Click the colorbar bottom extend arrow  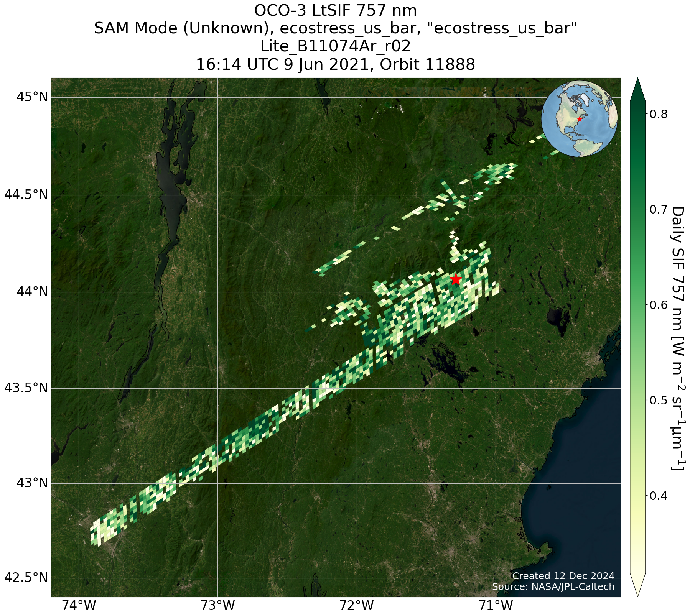(637, 585)
